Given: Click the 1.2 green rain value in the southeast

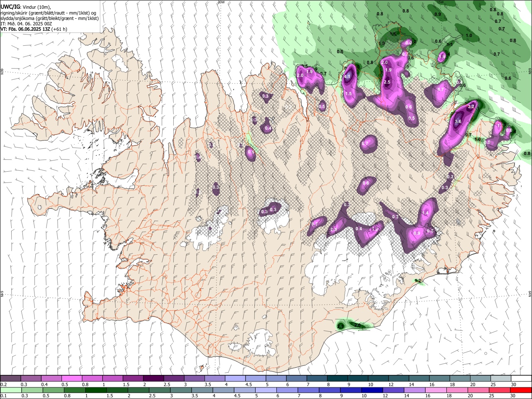Looking at the screenshot, I should click(x=418, y=281).
